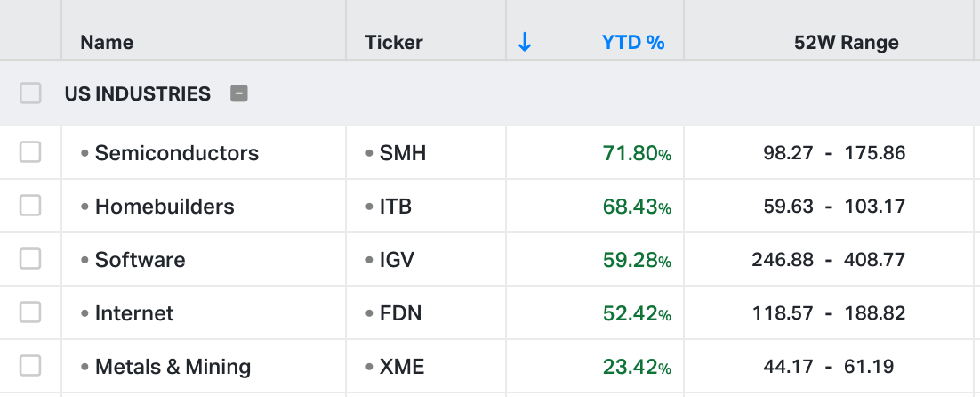Click the XME ticker symbol

(402, 367)
